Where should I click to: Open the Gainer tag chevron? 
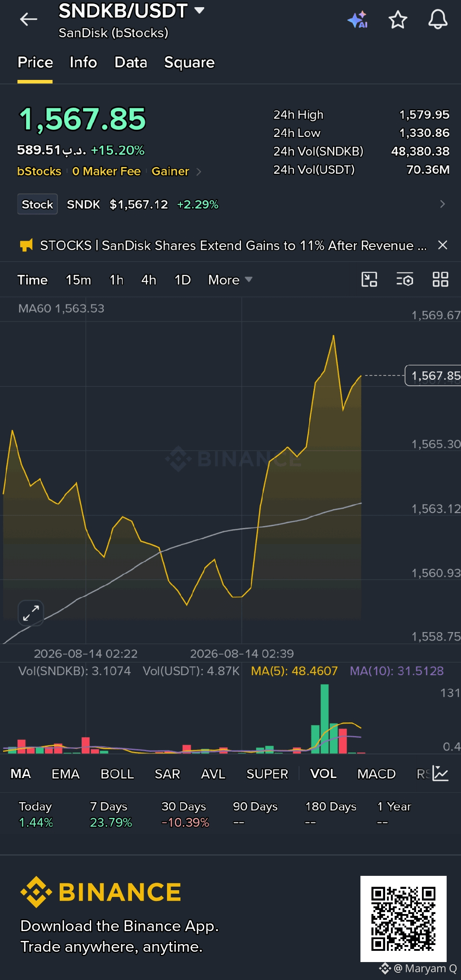(x=199, y=171)
